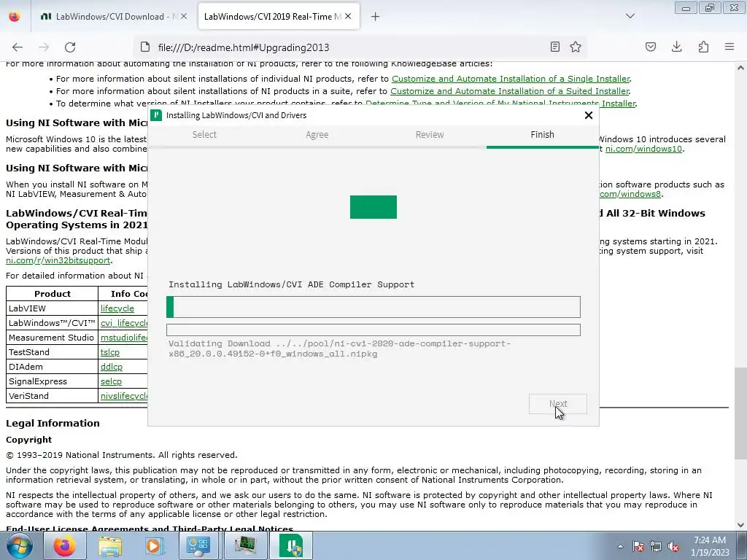This screenshot has width=747, height=560.
Task: Click the page file icon in address bar
Action: click(145, 47)
